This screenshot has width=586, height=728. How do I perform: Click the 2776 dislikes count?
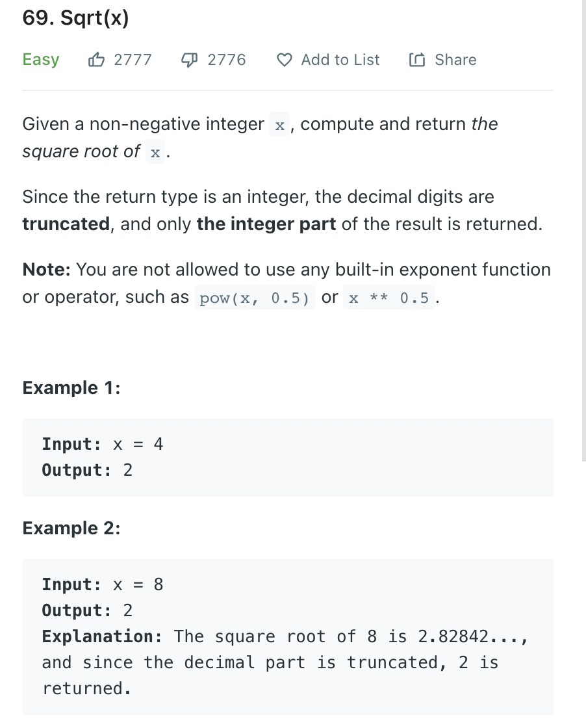click(227, 60)
